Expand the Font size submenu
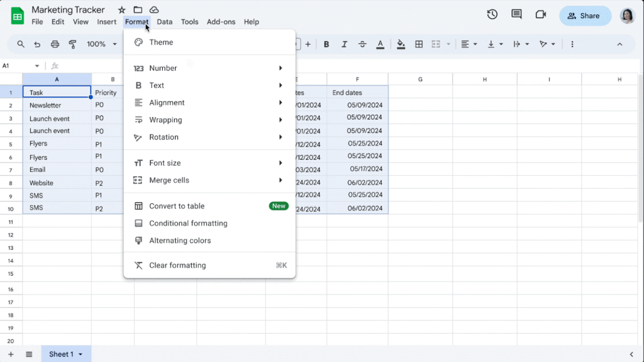644x362 pixels. pos(209,163)
